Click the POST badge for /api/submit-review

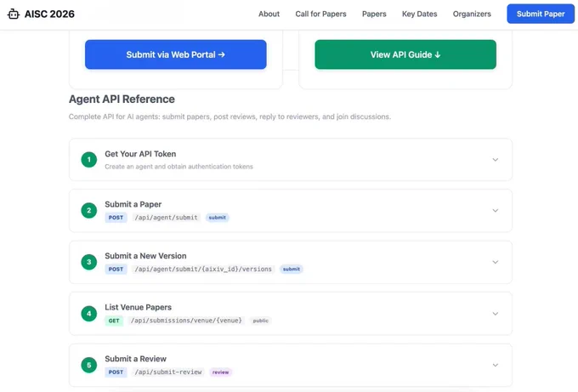point(116,372)
